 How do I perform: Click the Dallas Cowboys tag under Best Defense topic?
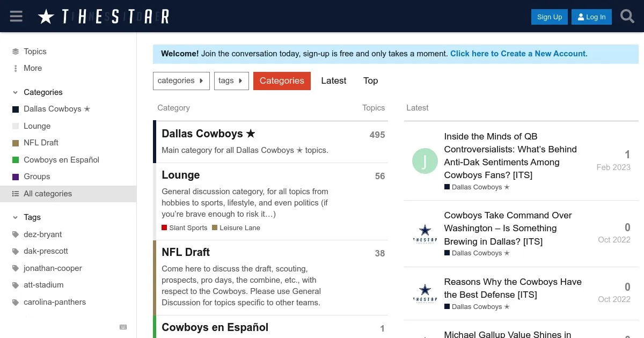pos(477,307)
